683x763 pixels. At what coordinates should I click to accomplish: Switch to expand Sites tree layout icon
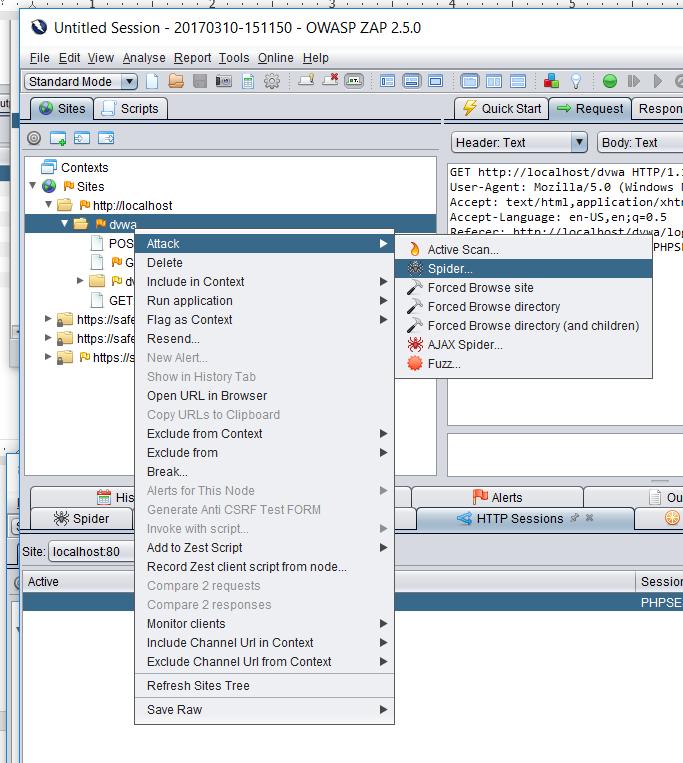[x=387, y=81]
